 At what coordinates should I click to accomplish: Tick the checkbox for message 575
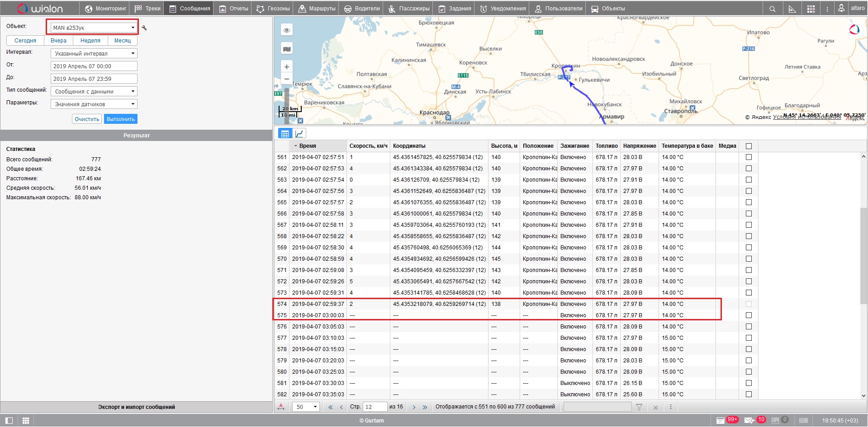click(749, 315)
